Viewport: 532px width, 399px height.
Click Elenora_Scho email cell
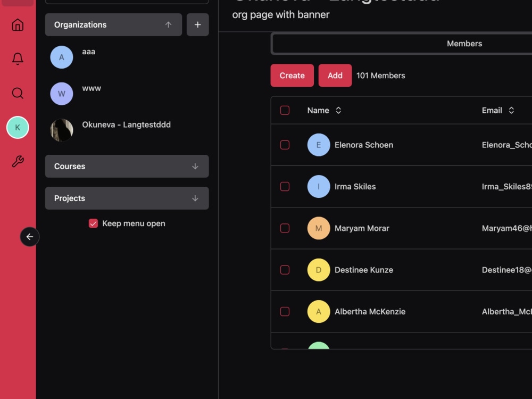tap(507, 145)
